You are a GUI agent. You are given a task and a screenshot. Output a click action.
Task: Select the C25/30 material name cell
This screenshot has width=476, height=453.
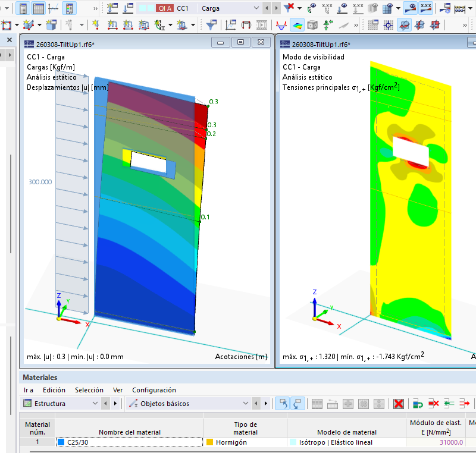coord(129,442)
